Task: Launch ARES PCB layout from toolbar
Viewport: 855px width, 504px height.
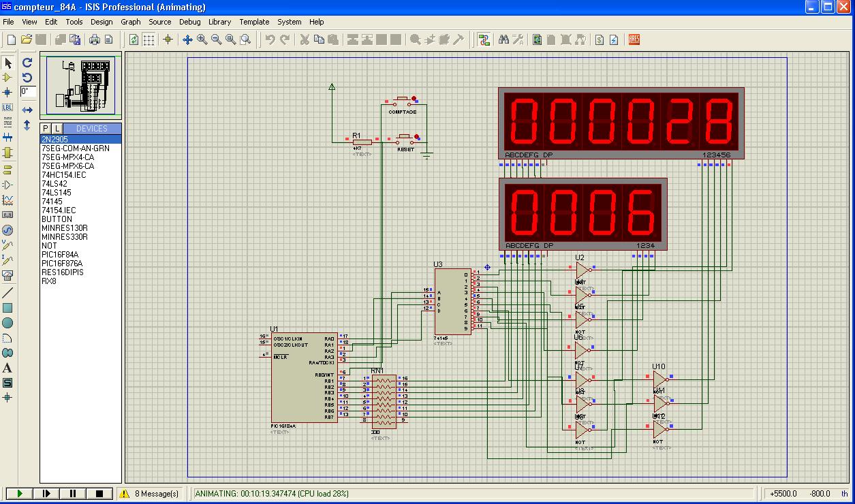Action: point(634,40)
